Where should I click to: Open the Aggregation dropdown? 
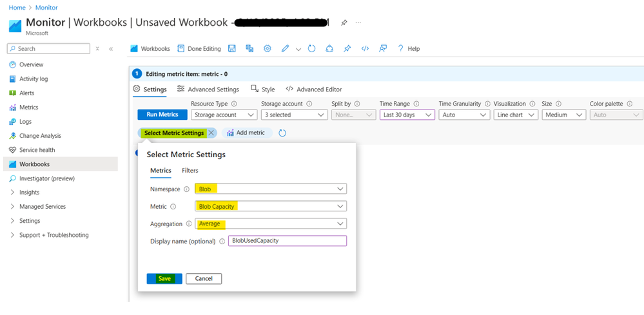(271, 224)
